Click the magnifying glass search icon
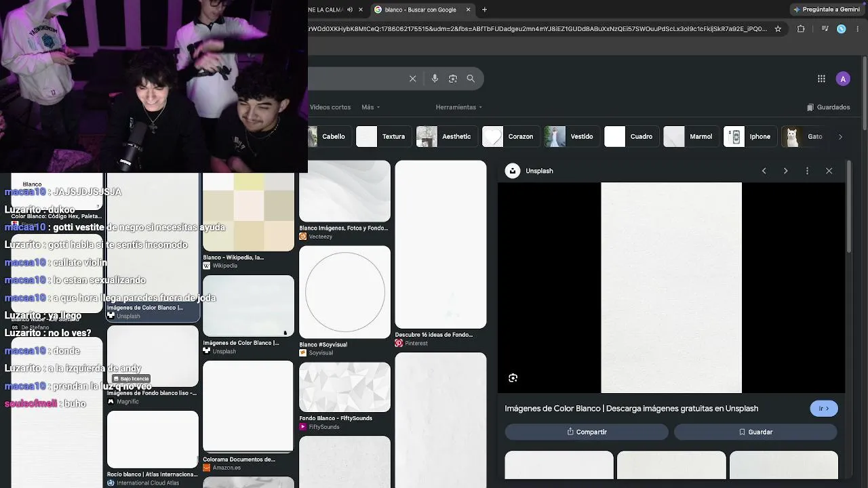The image size is (868, 488). coord(471,79)
